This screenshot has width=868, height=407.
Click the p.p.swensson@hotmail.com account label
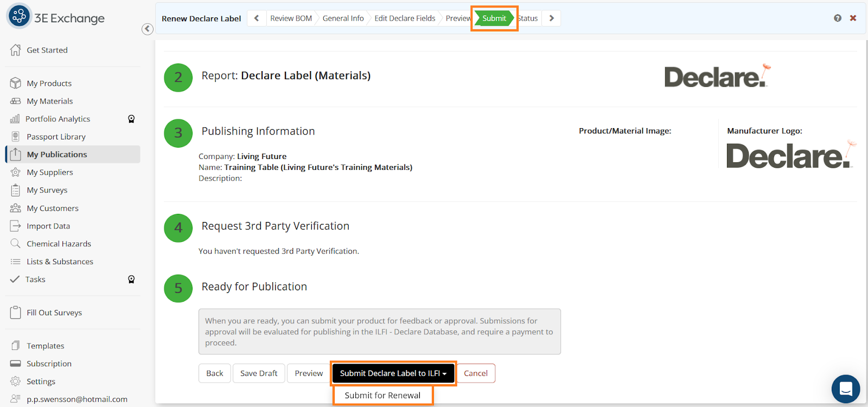77,399
